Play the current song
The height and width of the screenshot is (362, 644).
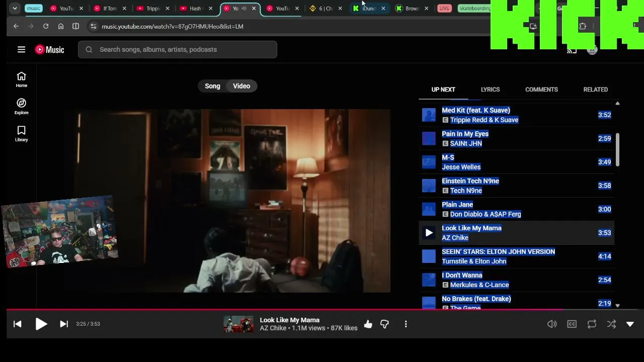coord(41,324)
